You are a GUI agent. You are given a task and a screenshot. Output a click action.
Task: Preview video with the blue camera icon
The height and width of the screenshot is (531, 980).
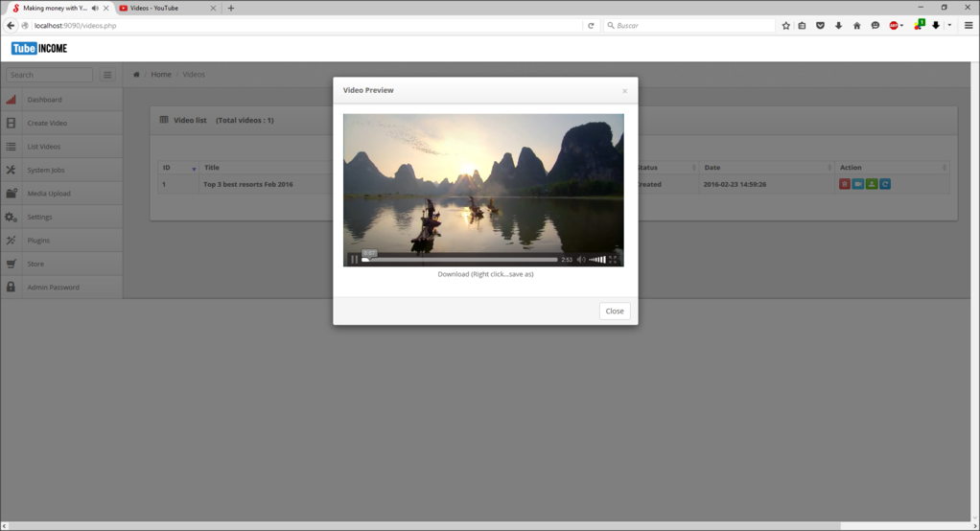(x=858, y=184)
